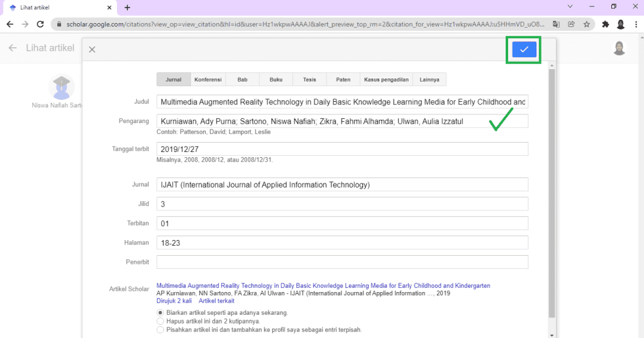Switch to the Tesis tab
Image resolution: width=644 pixels, height=338 pixels.
pos(309,80)
